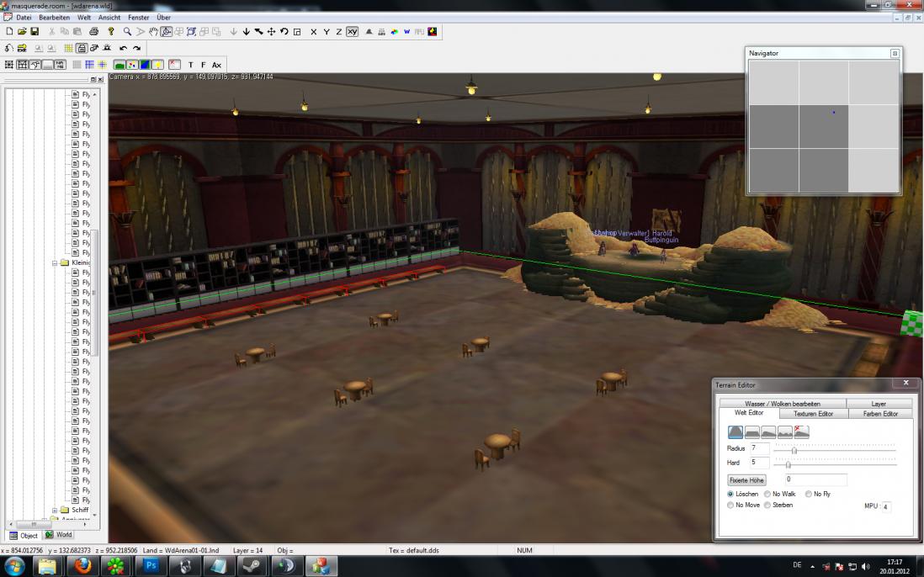Choose the Sterben radio option
Viewport: 924px width, 577px height.
[767, 505]
